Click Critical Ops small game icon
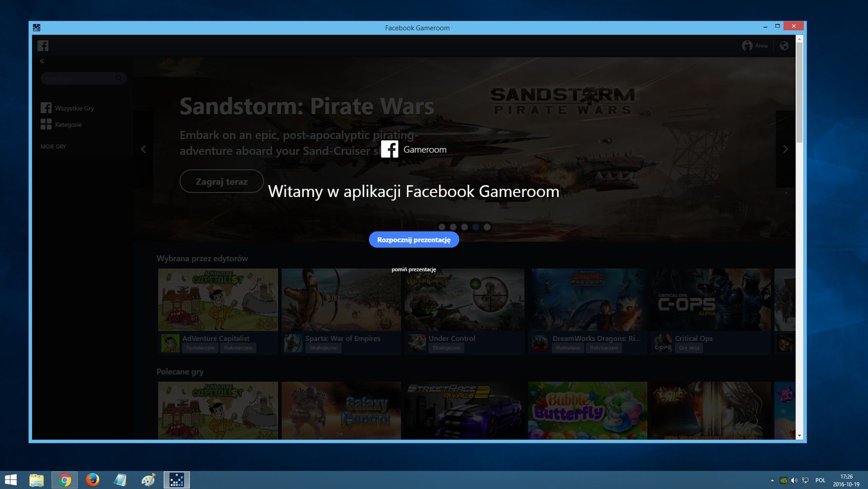The image size is (868, 489). (663, 343)
